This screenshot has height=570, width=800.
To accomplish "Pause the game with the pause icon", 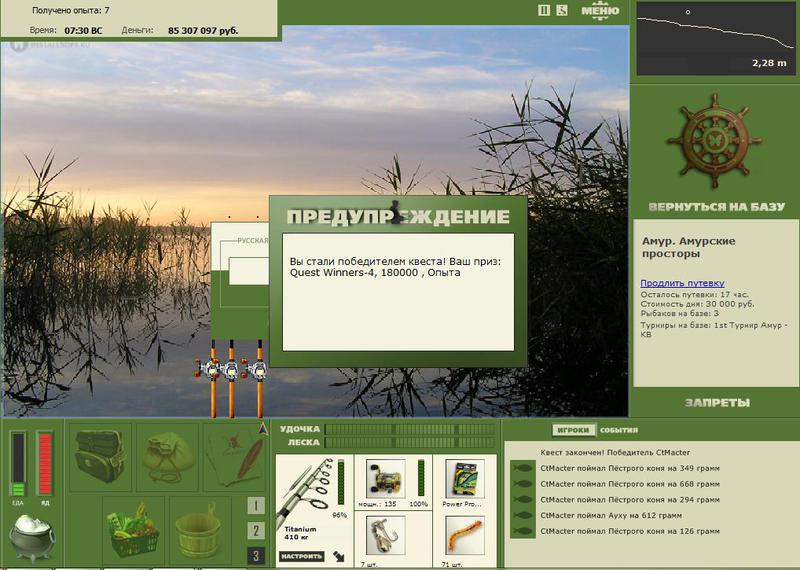I will [x=544, y=10].
